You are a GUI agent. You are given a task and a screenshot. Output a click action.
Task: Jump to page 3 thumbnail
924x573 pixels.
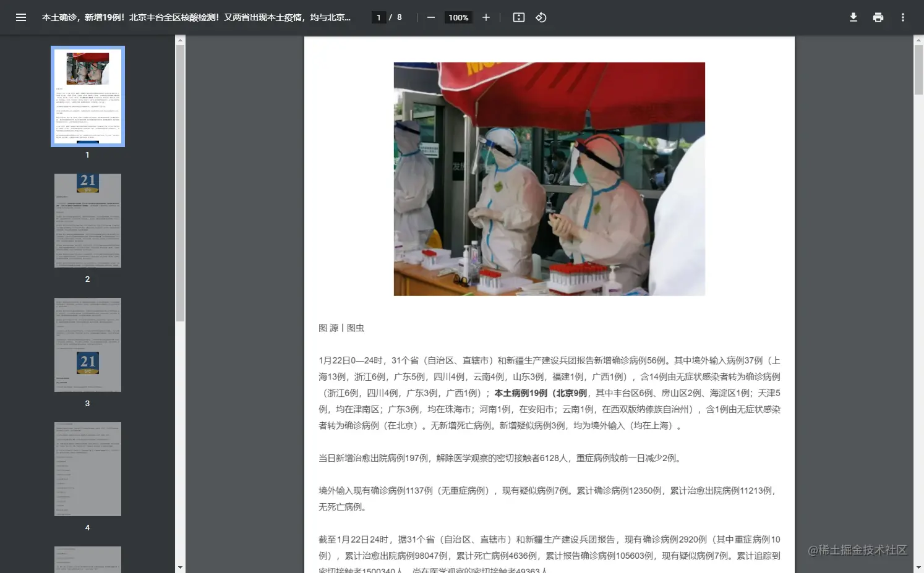pos(88,345)
